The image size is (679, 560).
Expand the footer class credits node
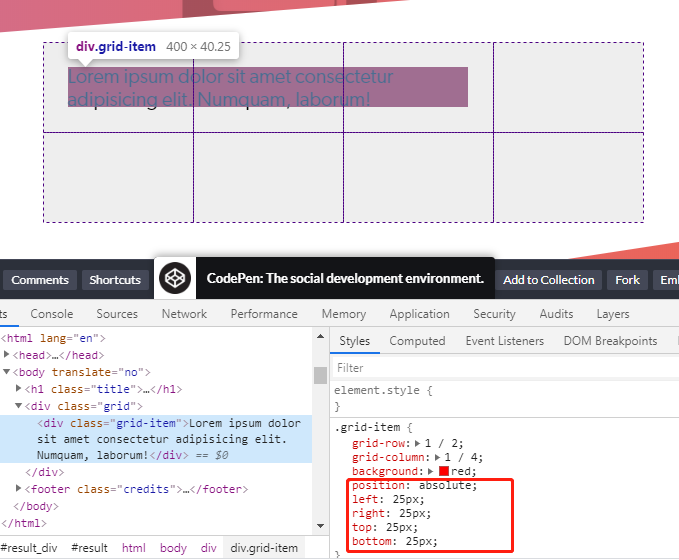(19, 489)
